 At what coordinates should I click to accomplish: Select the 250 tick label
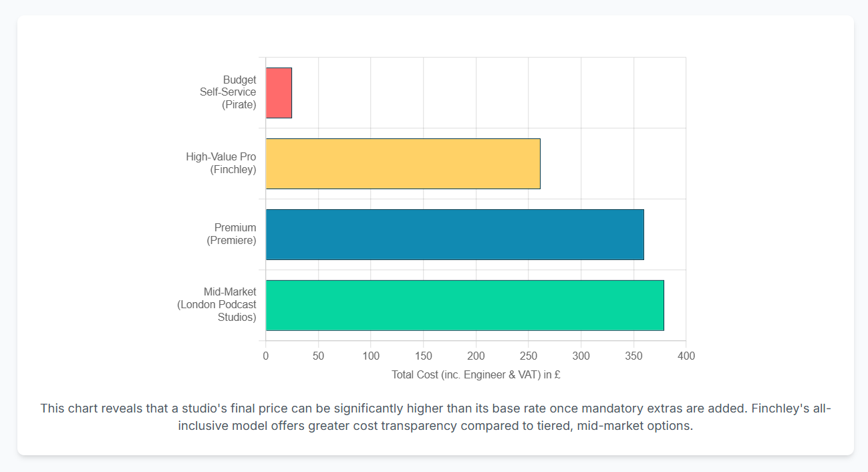click(529, 356)
